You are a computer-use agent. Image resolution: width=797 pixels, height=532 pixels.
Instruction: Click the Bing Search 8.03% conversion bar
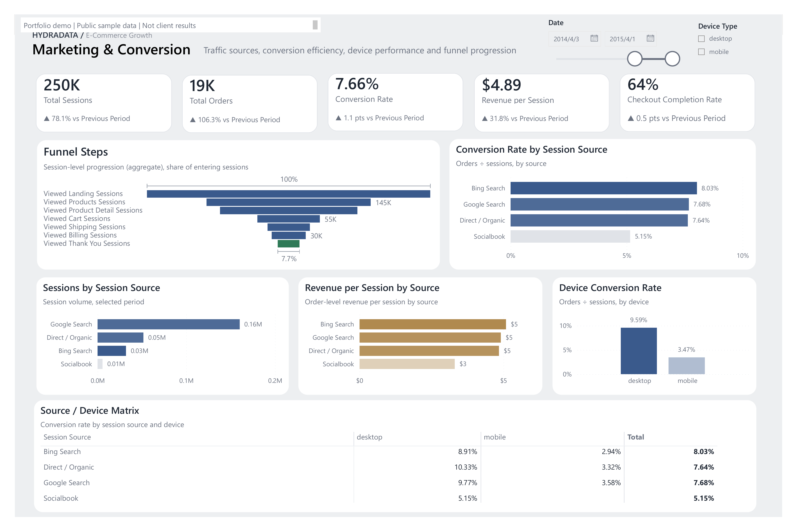pos(604,188)
